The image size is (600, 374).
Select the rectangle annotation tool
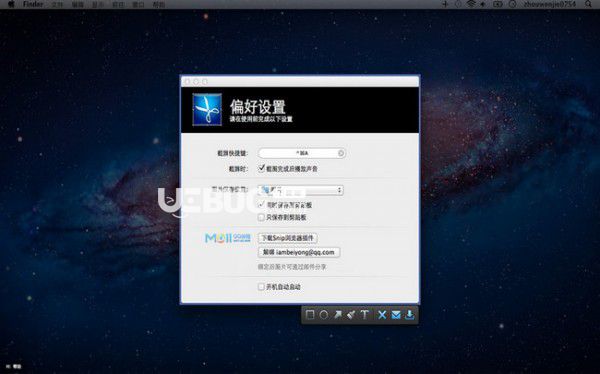click(x=310, y=315)
